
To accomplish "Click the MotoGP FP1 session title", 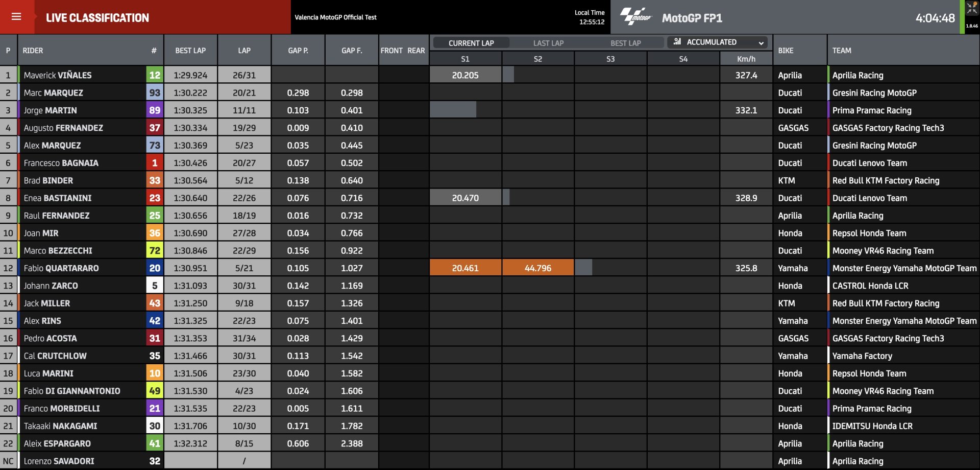I will pos(692,18).
